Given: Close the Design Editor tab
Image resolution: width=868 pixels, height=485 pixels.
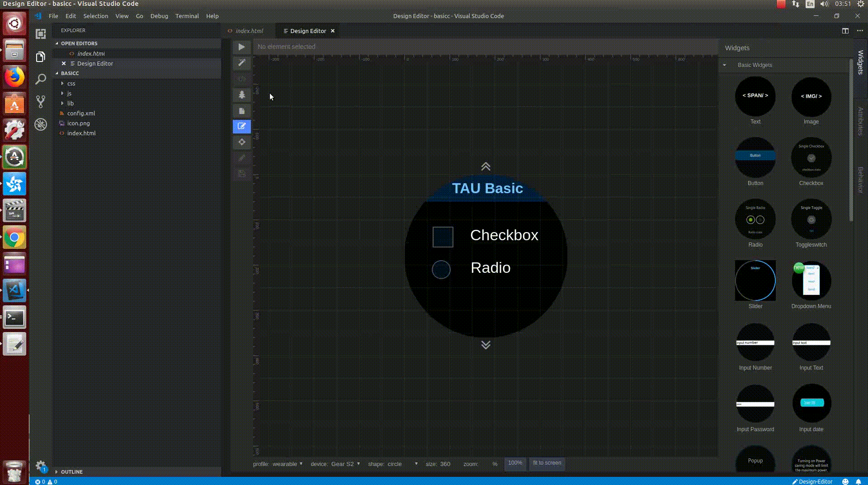Looking at the screenshot, I should coord(333,31).
